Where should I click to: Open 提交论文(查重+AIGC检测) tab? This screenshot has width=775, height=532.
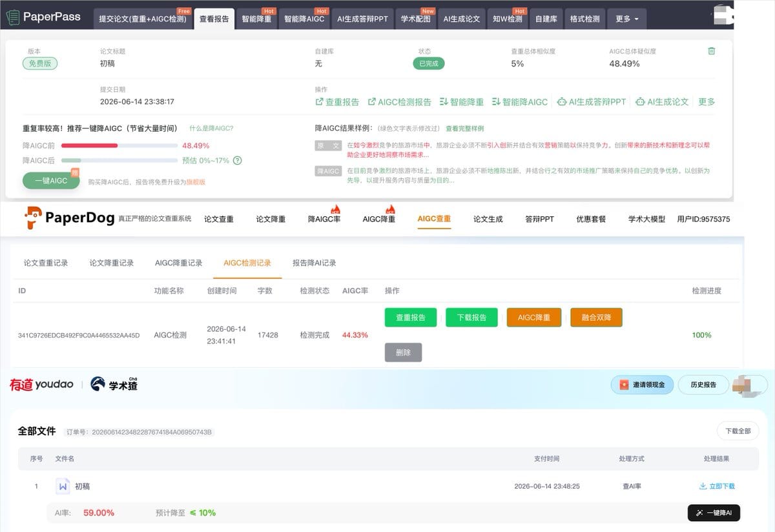143,19
